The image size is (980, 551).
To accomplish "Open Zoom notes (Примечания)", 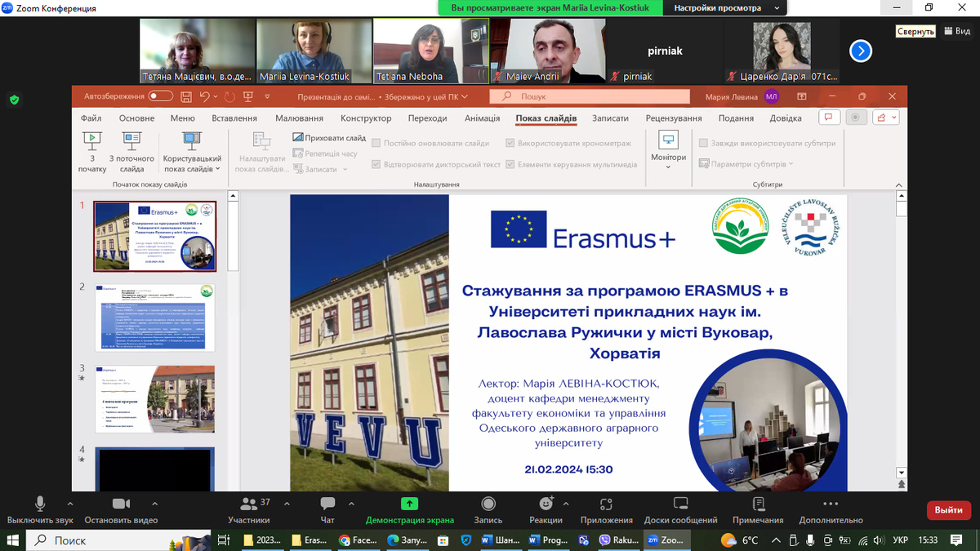I will 758,510.
